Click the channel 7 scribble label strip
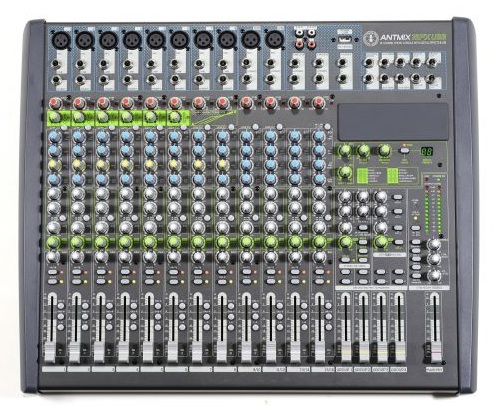 pyautogui.click(x=201, y=370)
